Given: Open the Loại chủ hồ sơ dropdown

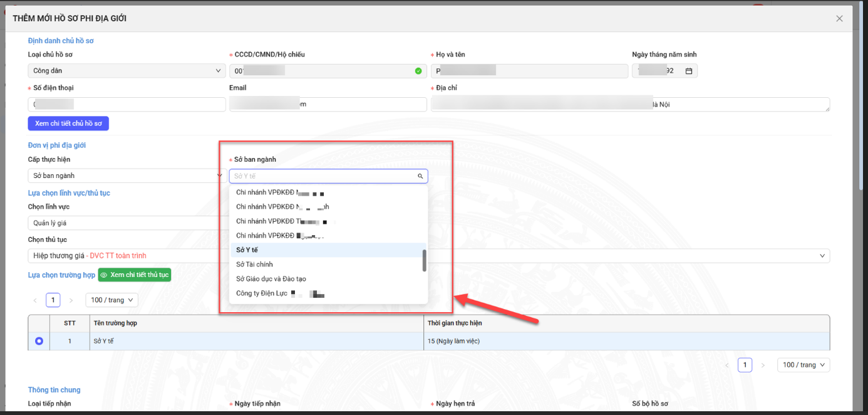Looking at the screenshot, I should point(127,71).
